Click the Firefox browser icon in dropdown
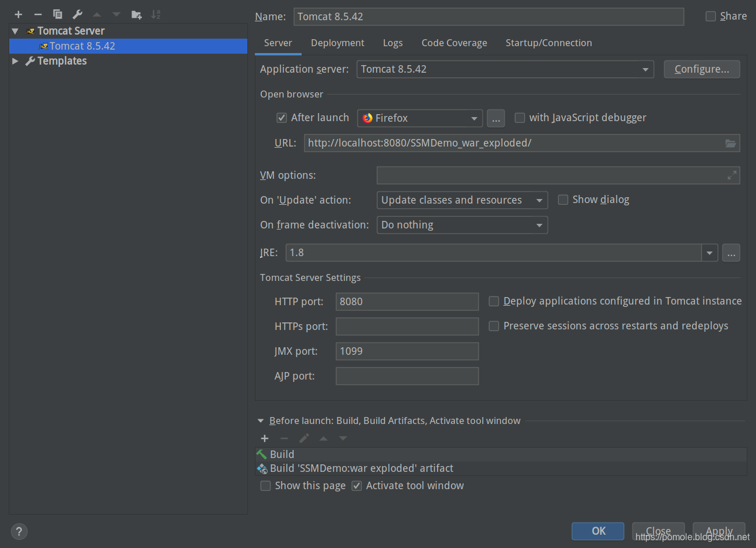This screenshot has height=548, width=756. (367, 118)
